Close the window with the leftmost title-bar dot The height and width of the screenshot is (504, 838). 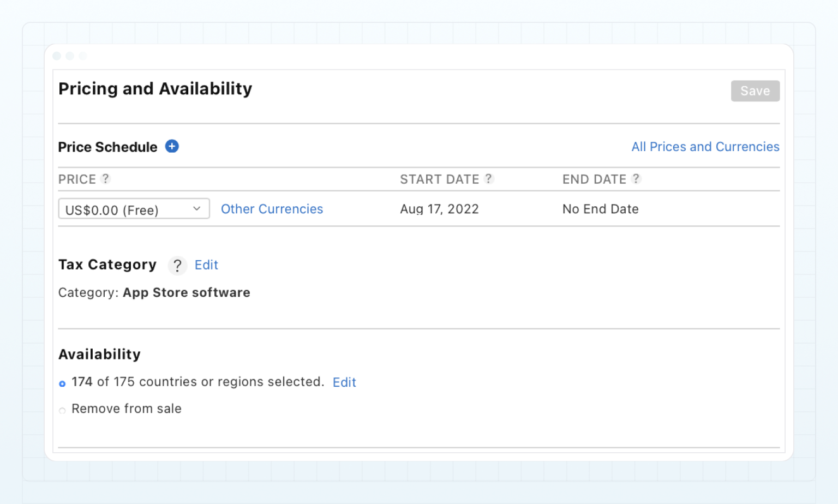pos(57,56)
